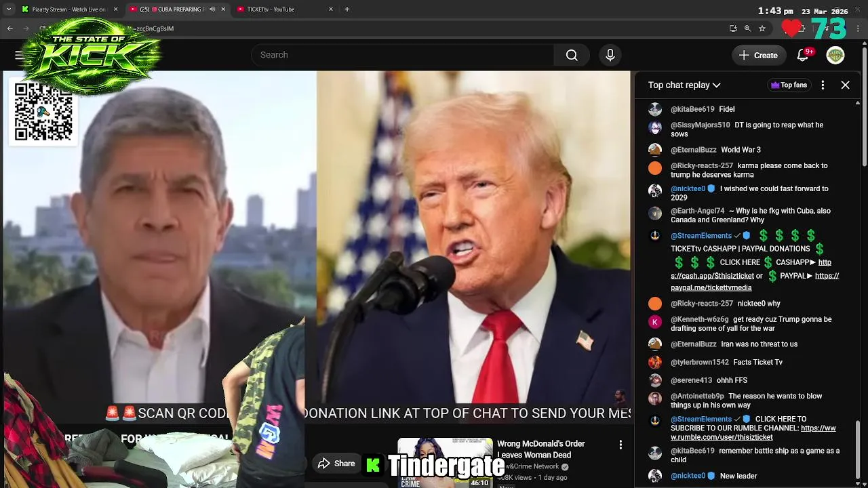The height and width of the screenshot is (488, 868).
Task: Click @EternalBuzz avatar beside World War 3
Action: coord(655,150)
